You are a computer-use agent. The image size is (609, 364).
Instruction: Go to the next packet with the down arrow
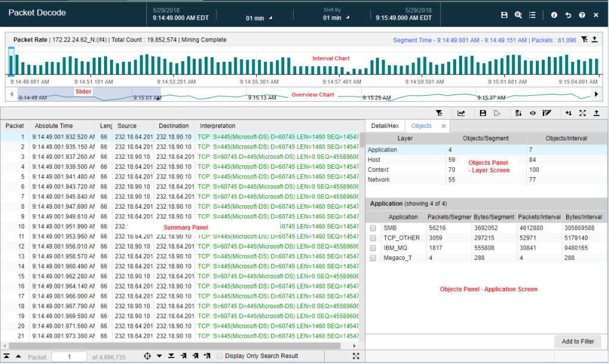(x=159, y=356)
